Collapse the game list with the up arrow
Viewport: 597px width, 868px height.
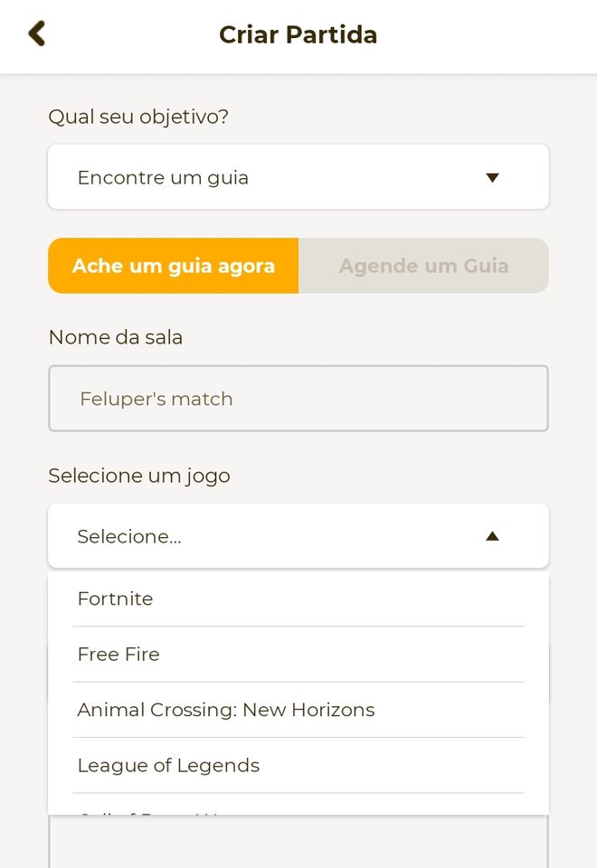click(492, 536)
